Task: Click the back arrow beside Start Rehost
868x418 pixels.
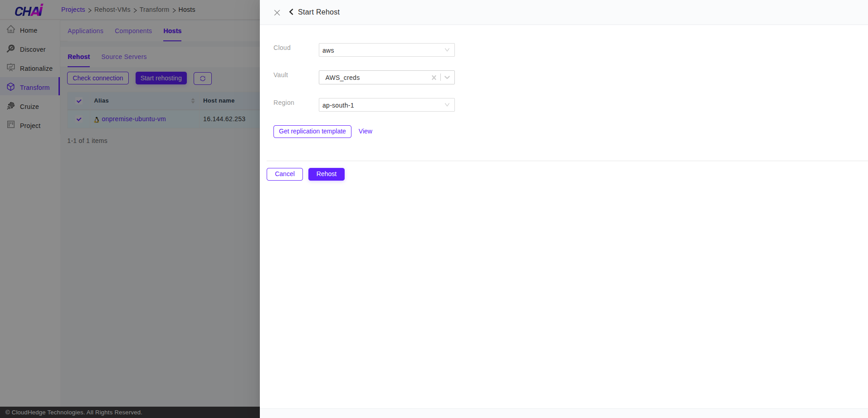Action: [291, 12]
